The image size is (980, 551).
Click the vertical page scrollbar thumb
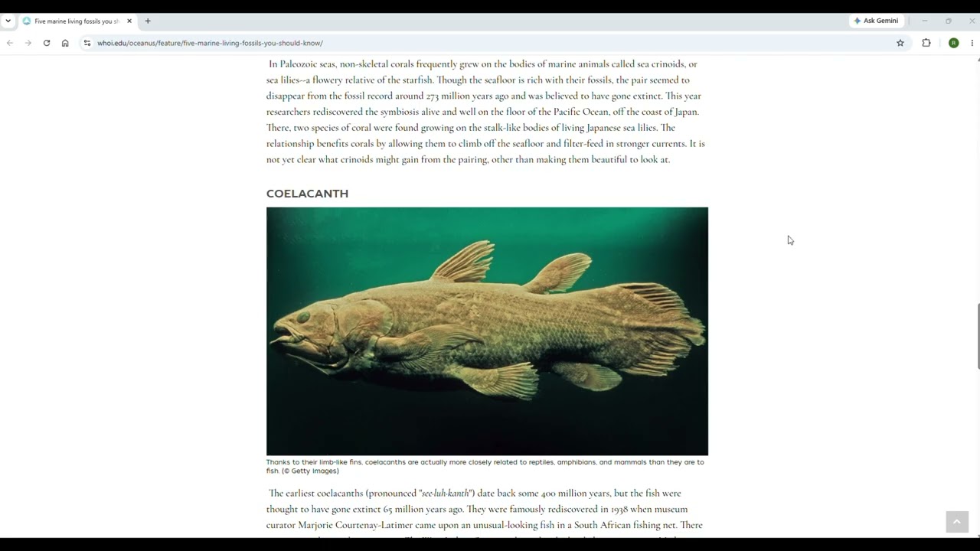pos(978,337)
